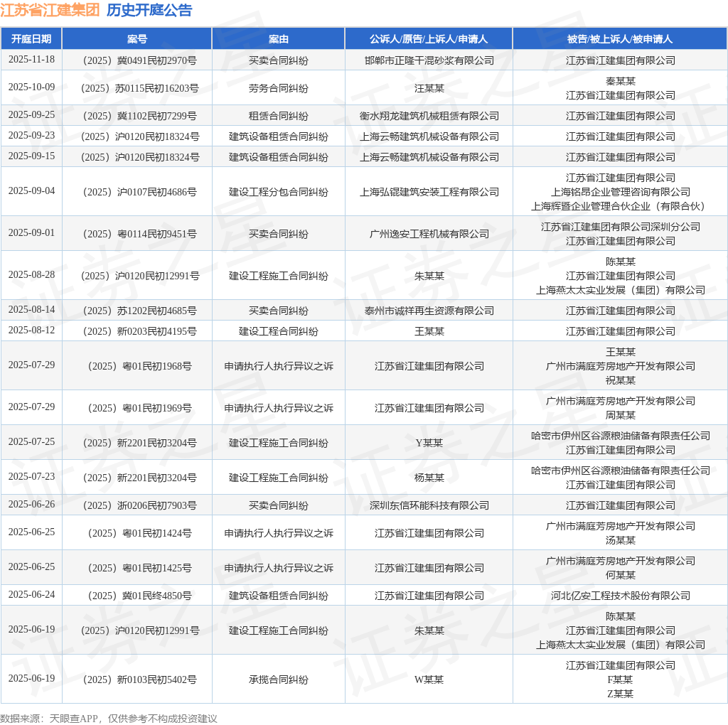728x725 pixels.
Task: Click 租赁合同纠纷 cause cell
Action: (278, 116)
